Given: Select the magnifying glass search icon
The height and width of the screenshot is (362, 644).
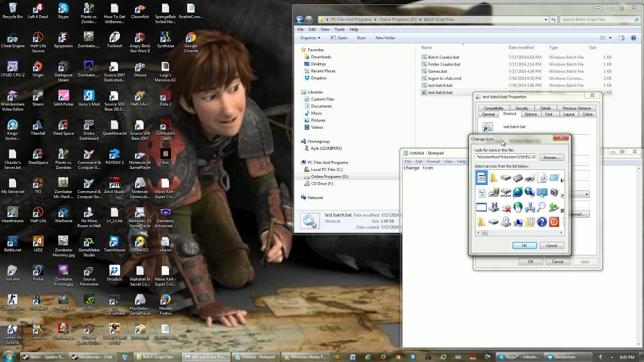Looking at the screenshot, I should (541, 207).
